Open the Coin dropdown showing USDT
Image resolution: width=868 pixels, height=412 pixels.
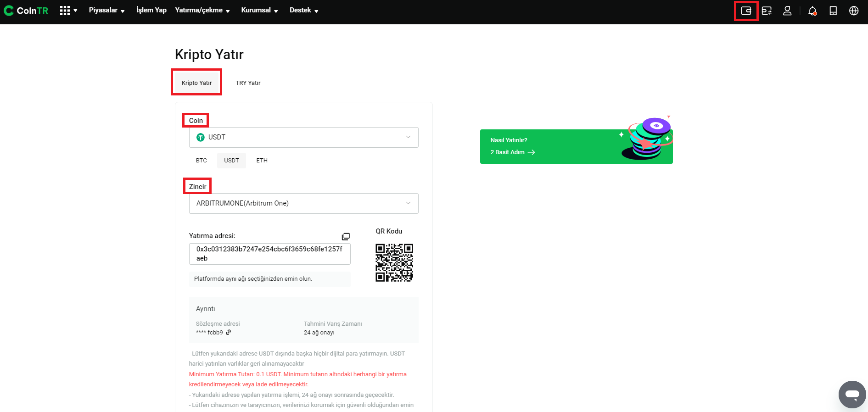click(x=304, y=137)
